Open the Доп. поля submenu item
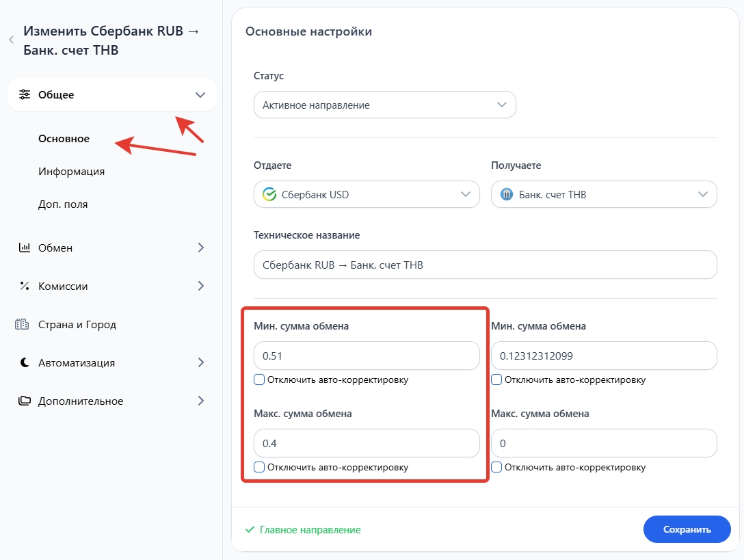 (63, 204)
